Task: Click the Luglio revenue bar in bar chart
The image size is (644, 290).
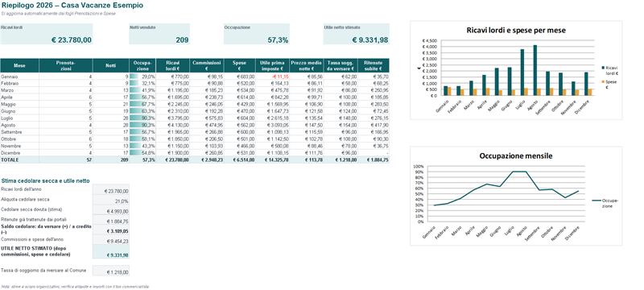Action: (x=522, y=72)
